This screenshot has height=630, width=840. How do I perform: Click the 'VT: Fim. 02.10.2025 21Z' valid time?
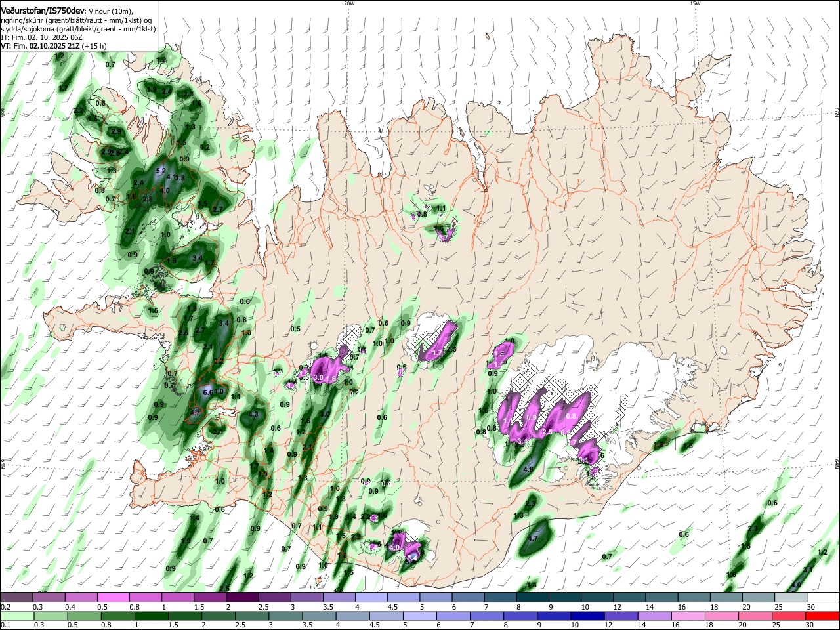[x=41, y=46]
